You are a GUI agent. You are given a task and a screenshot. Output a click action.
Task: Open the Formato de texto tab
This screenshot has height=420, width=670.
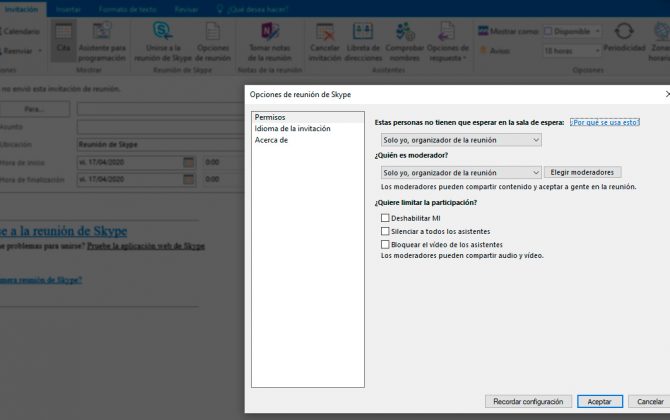point(127,9)
